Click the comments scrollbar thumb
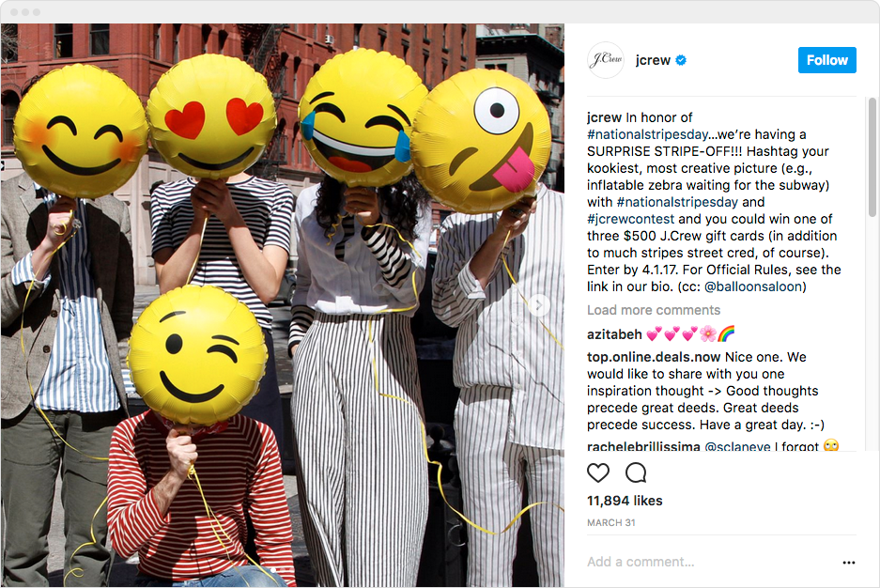Viewport: 880px width, 588px height. click(x=872, y=157)
